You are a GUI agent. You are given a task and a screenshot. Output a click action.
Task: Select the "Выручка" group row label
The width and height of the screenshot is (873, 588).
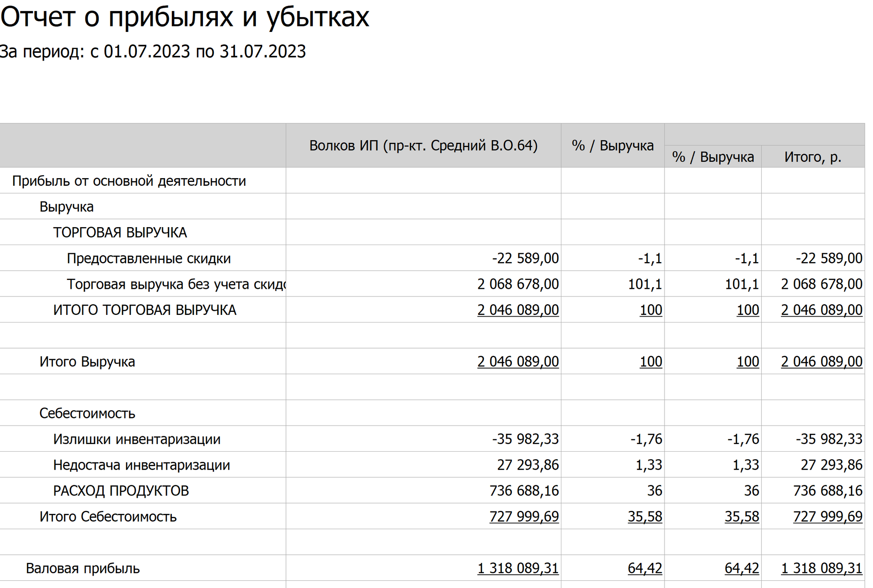(x=66, y=207)
